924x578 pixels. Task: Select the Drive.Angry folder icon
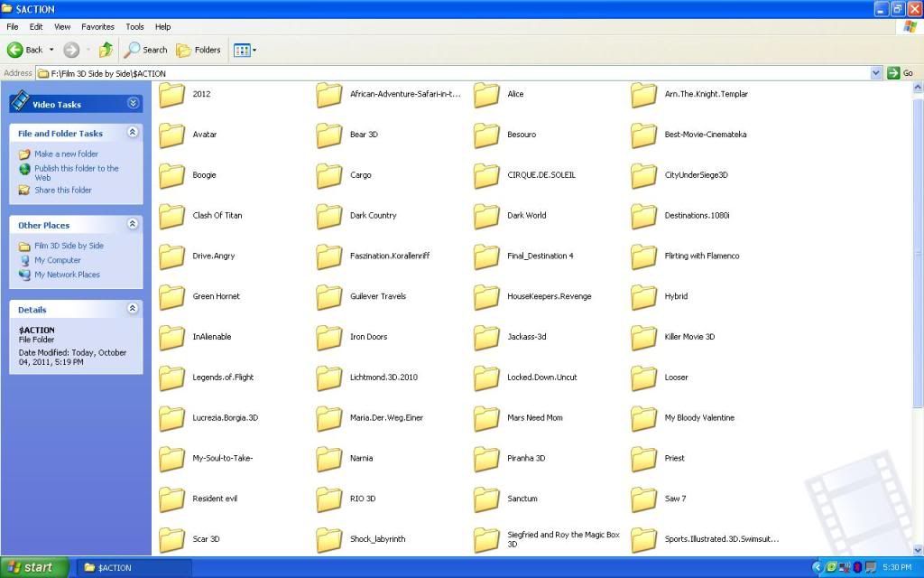pos(171,256)
